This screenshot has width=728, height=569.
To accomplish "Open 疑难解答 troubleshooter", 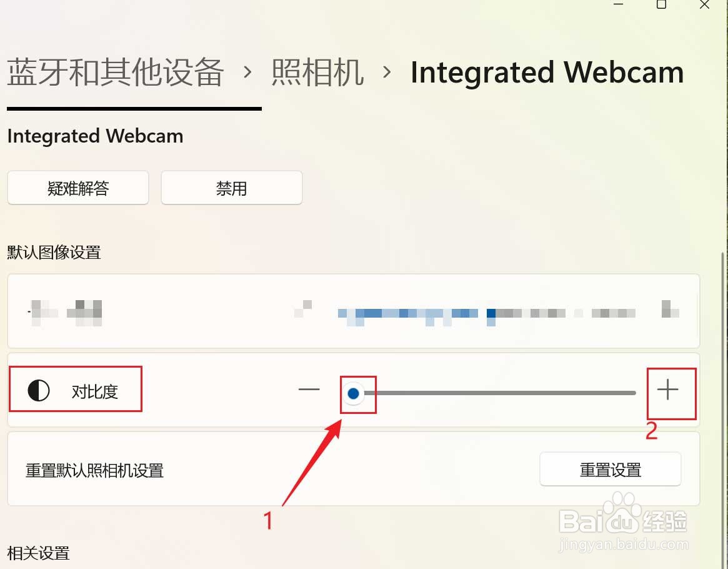I will pyautogui.click(x=78, y=188).
